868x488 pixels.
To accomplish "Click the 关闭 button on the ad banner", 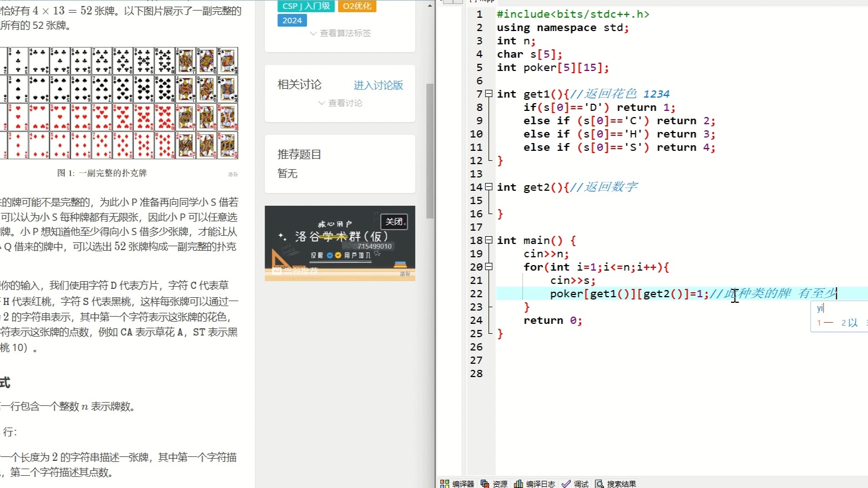I will (394, 222).
